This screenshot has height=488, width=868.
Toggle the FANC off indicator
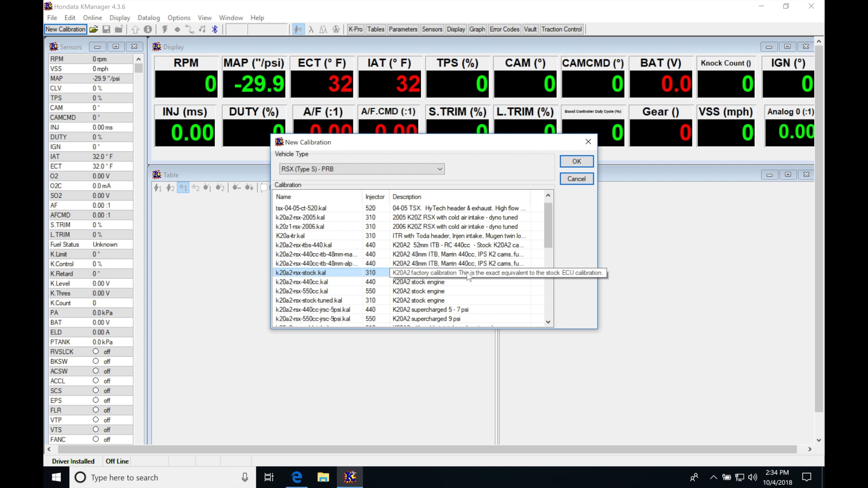coord(96,439)
